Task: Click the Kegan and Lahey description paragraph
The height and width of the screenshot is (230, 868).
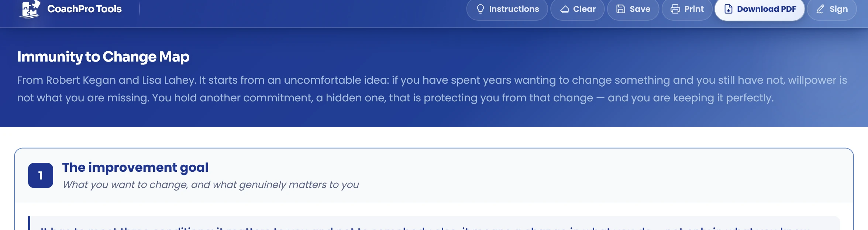Action: pos(432,89)
